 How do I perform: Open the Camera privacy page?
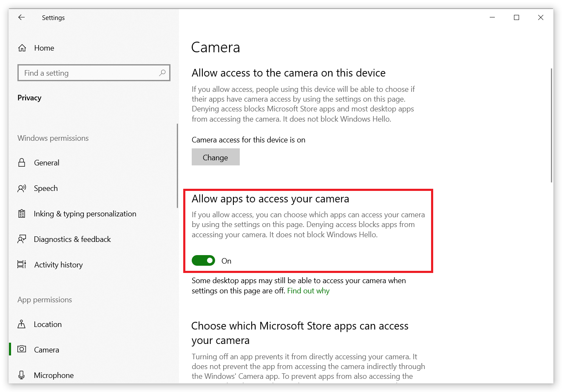pyautogui.click(x=46, y=350)
